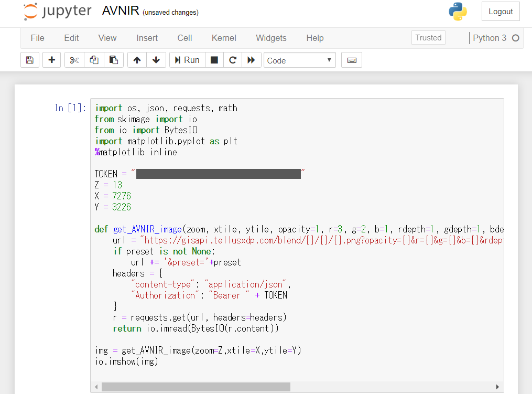The height and width of the screenshot is (394, 532).
Task: Click the line 'X = 7276'
Action: (113, 196)
